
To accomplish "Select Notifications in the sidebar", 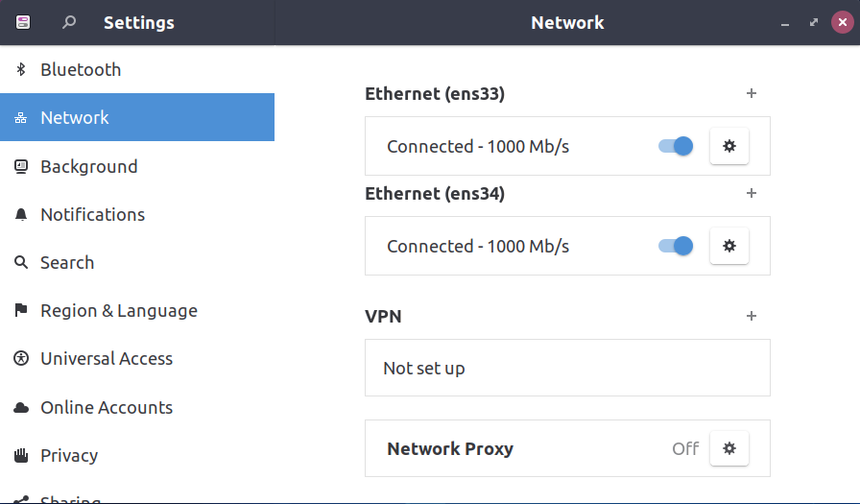I will point(92,215).
